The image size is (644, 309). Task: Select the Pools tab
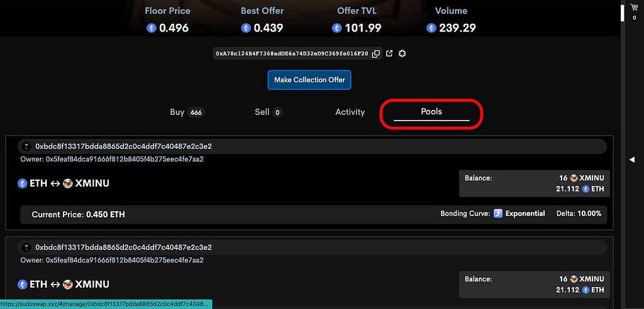431,111
